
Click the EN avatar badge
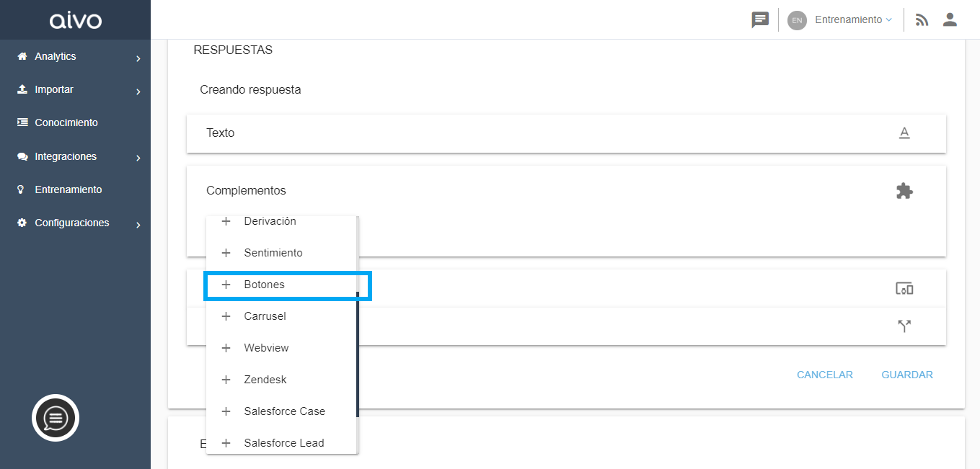(x=797, y=20)
